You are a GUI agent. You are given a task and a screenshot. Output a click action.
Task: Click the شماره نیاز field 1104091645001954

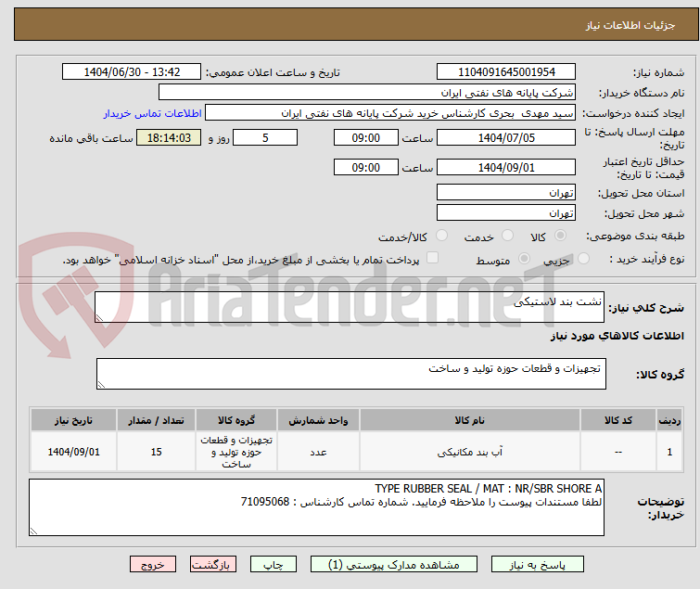[x=506, y=72]
